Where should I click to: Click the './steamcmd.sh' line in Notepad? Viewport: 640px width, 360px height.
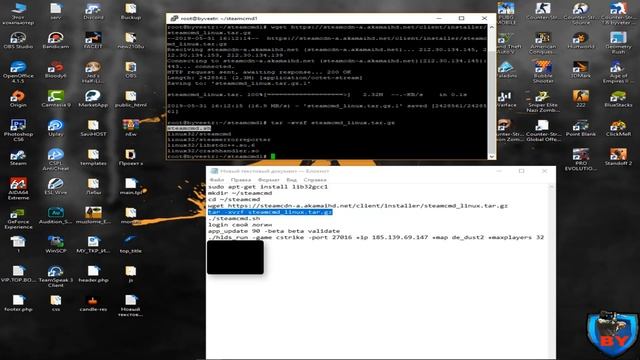pos(234,218)
